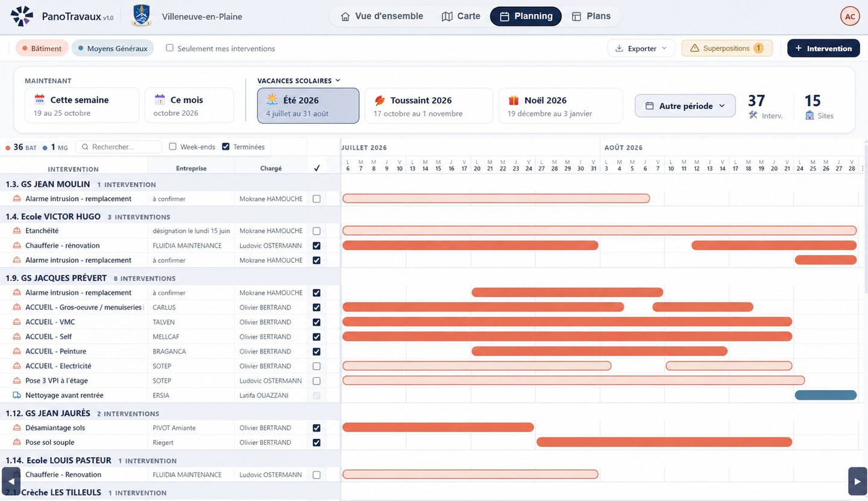Viewport: 868px width, 501px height.
Task: Expand the Autre période dropdown
Action: click(685, 106)
